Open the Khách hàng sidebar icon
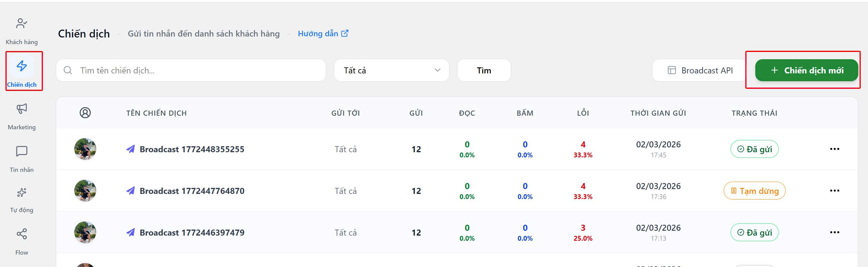Image resolution: width=868 pixels, height=267 pixels. (21, 24)
